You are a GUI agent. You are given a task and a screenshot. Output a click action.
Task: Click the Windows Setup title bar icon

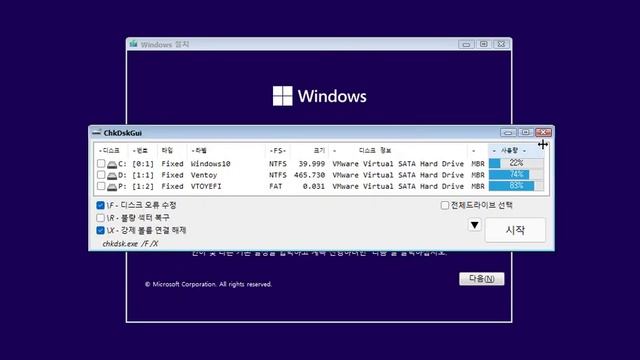133,44
